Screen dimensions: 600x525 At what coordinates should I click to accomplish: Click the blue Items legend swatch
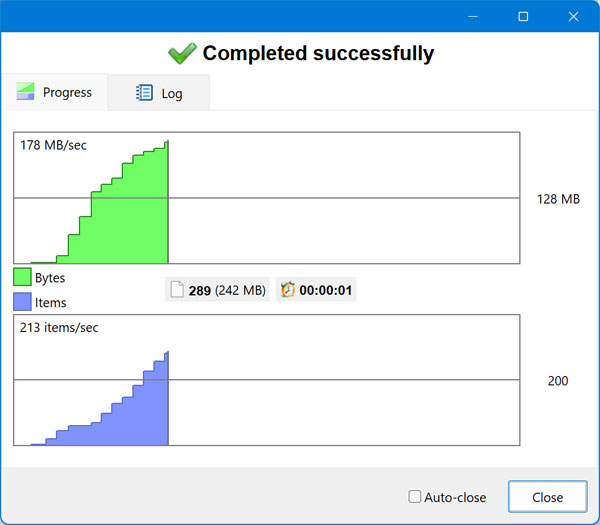pos(22,302)
